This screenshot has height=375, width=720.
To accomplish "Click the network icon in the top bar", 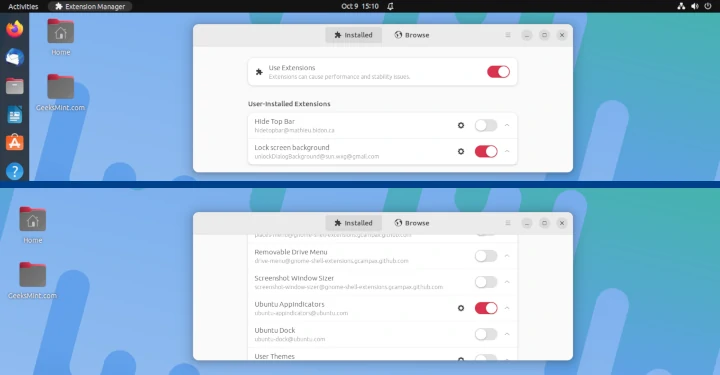I will pyautogui.click(x=681, y=6).
